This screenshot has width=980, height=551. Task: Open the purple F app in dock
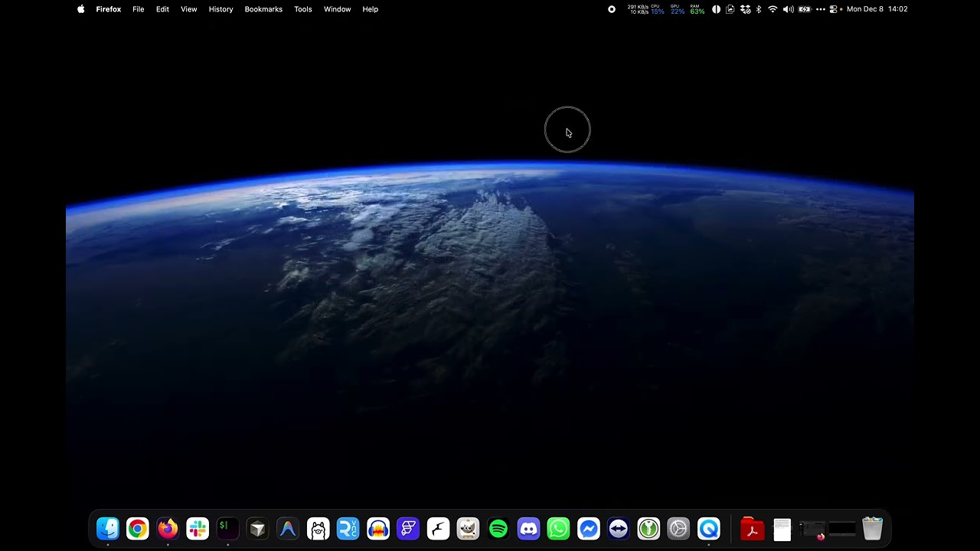408,528
